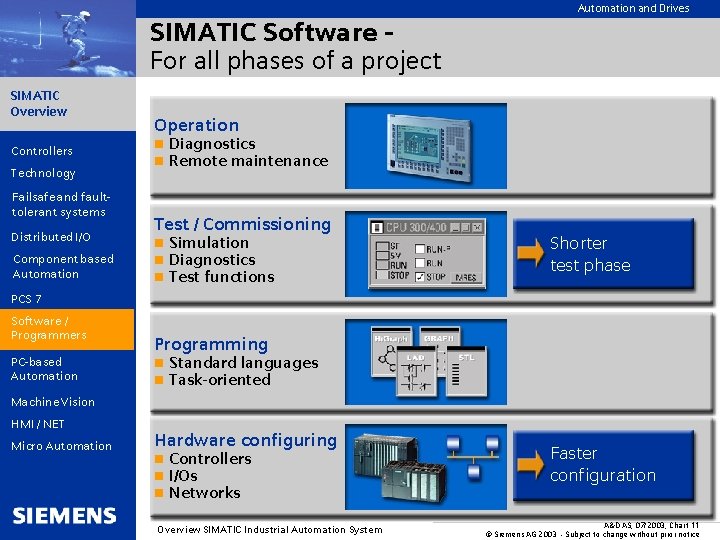
Task: Click the astronaut header image
Action: click(68, 38)
